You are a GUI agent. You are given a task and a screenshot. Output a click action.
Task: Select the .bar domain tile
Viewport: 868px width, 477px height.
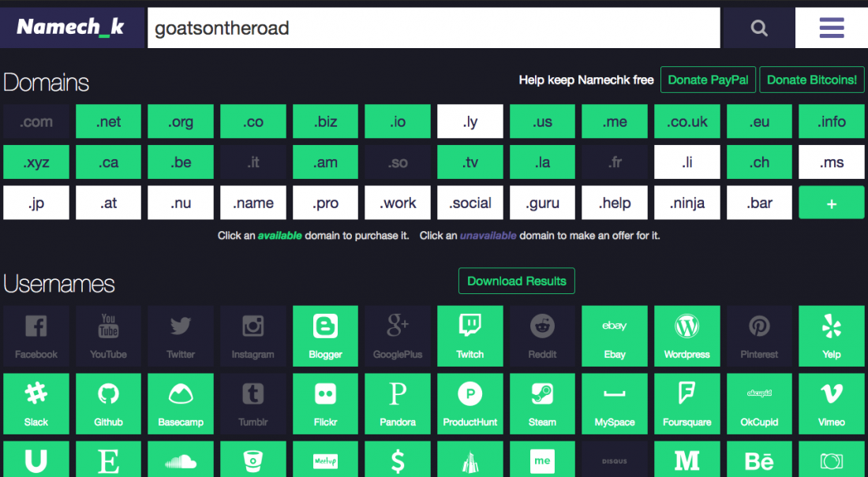pyautogui.click(x=759, y=203)
